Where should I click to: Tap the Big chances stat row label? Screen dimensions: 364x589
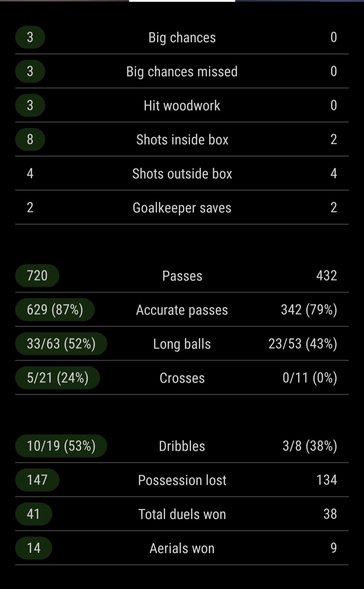click(182, 37)
